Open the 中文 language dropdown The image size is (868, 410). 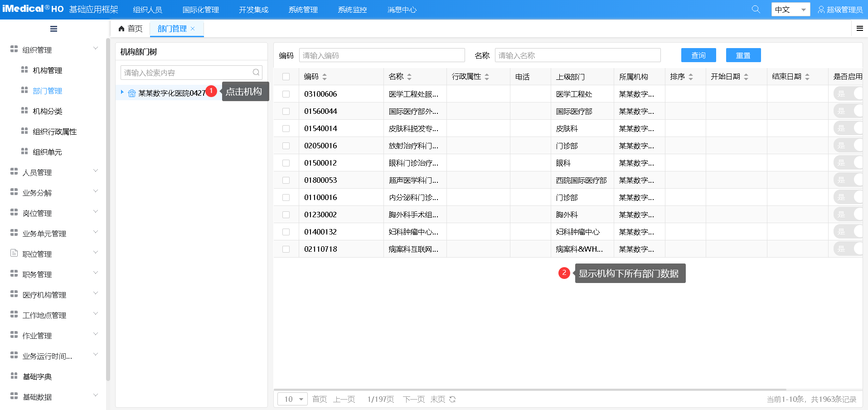click(790, 10)
